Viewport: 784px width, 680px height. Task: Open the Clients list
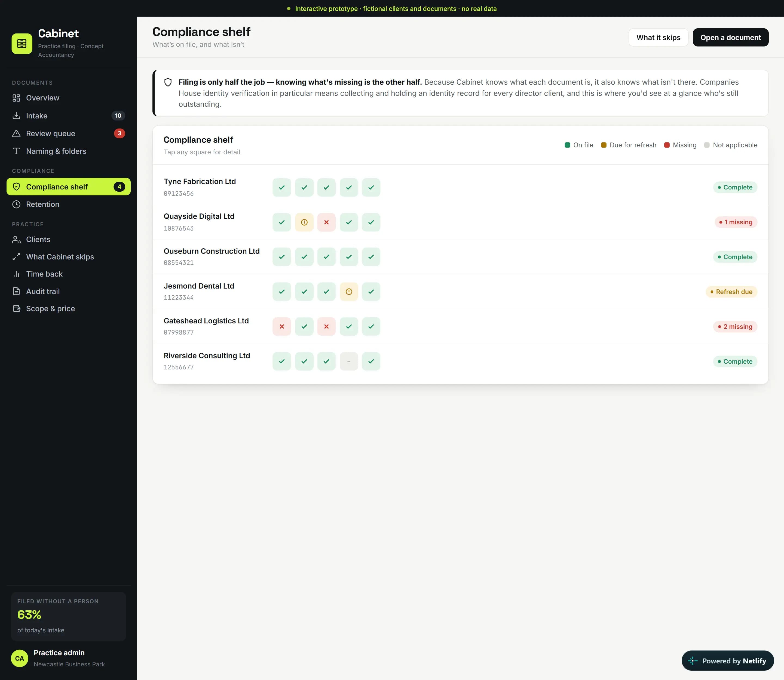click(68, 240)
